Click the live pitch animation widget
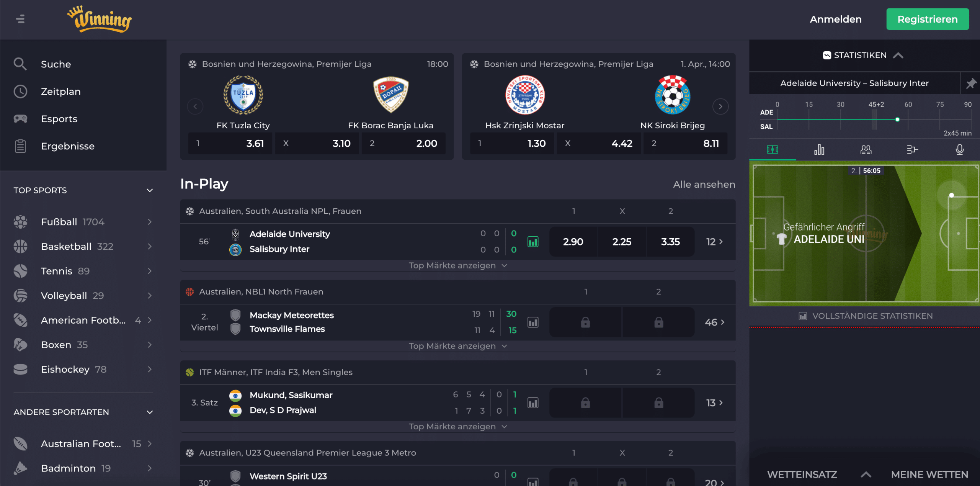 tap(865, 233)
